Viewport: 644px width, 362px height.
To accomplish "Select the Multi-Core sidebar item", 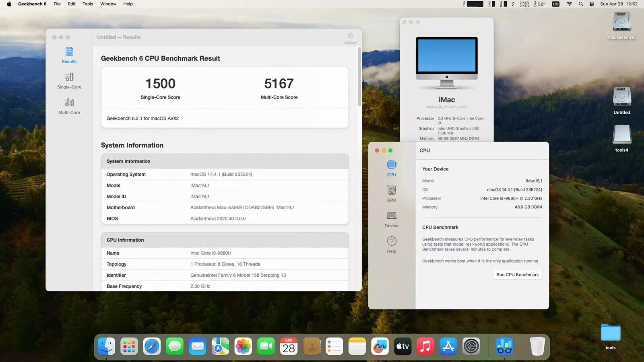I will (69, 107).
